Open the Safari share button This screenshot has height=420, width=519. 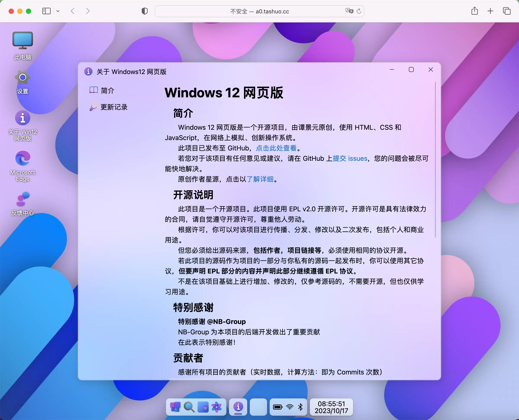tap(474, 11)
